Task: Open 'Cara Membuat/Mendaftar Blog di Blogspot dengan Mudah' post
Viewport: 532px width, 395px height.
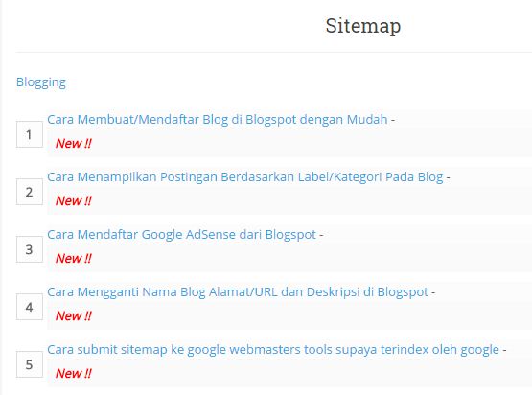Action: [218, 120]
